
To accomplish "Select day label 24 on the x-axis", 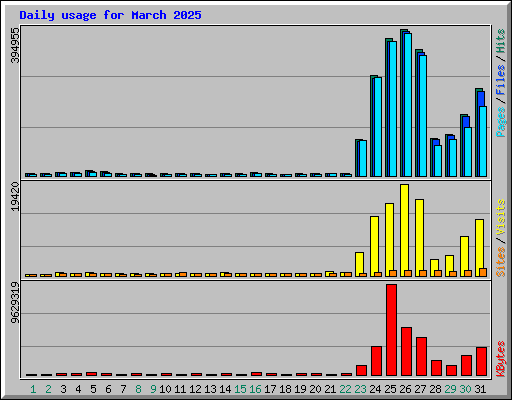I will (x=375, y=389).
